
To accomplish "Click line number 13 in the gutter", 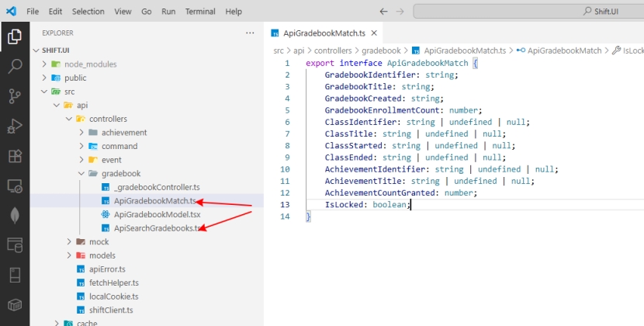I will (285, 204).
